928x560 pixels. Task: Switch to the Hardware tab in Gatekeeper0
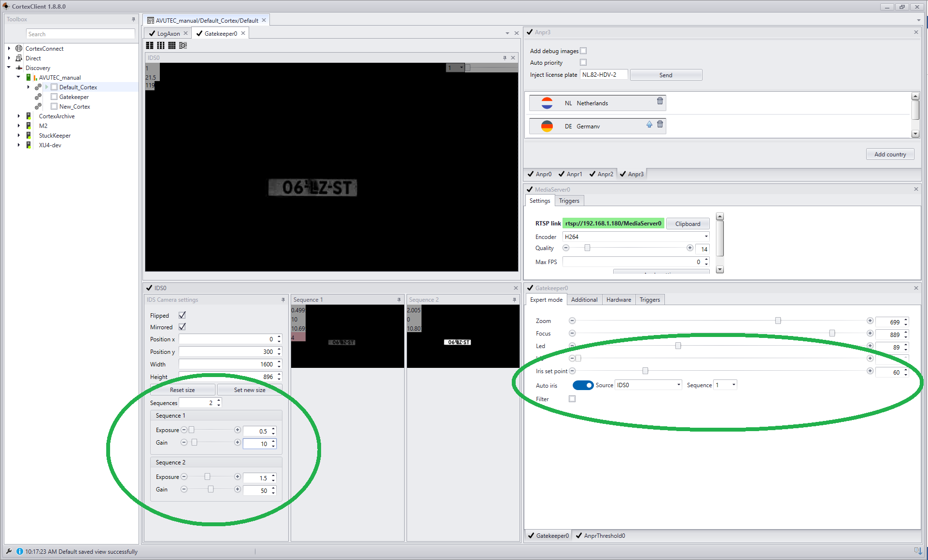click(x=619, y=300)
